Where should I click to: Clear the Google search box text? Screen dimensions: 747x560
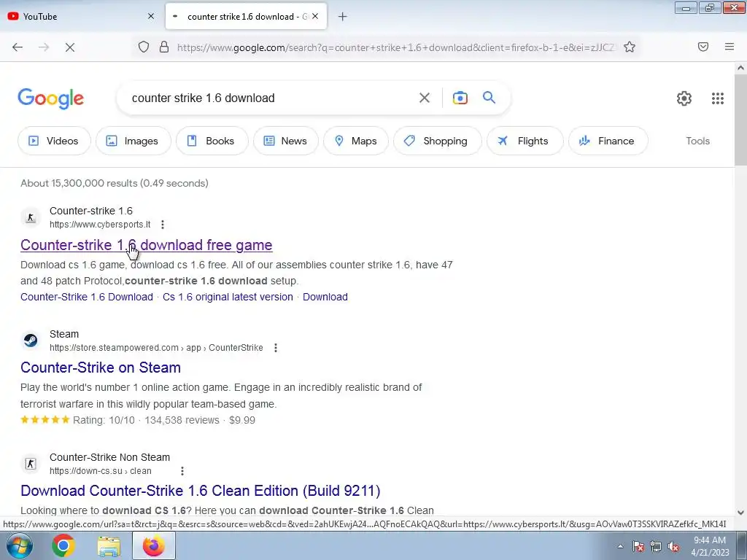click(425, 98)
